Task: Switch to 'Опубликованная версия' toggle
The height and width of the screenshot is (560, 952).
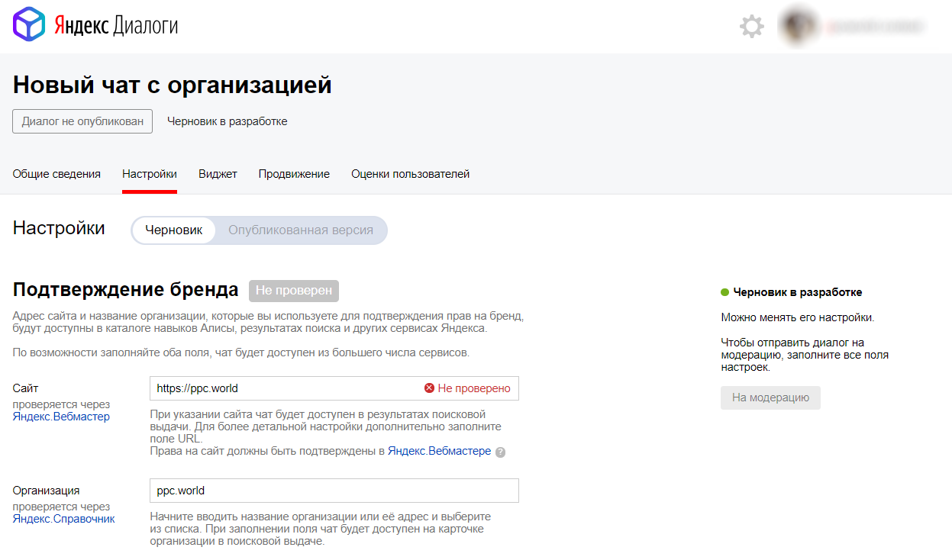Action: tap(301, 230)
